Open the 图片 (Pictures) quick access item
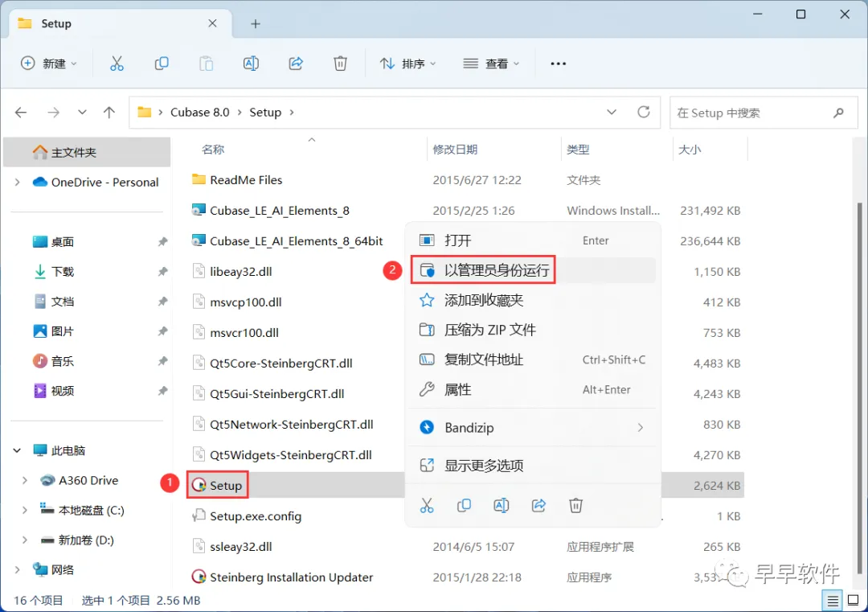The height and width of the screenshot is (612, 868). point(62,331)
